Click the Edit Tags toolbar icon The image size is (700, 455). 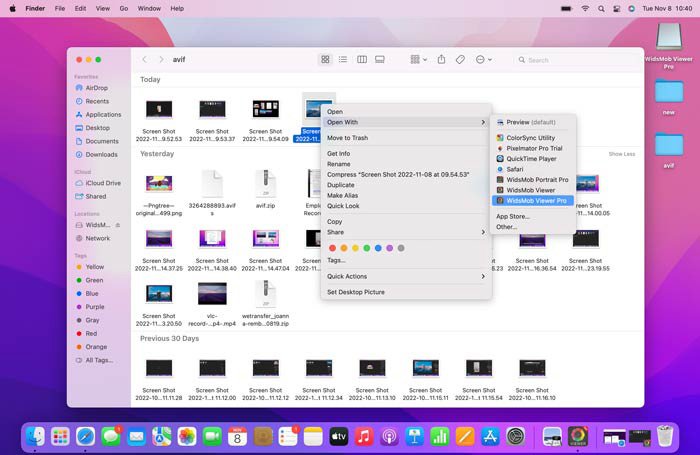[460, 59]
